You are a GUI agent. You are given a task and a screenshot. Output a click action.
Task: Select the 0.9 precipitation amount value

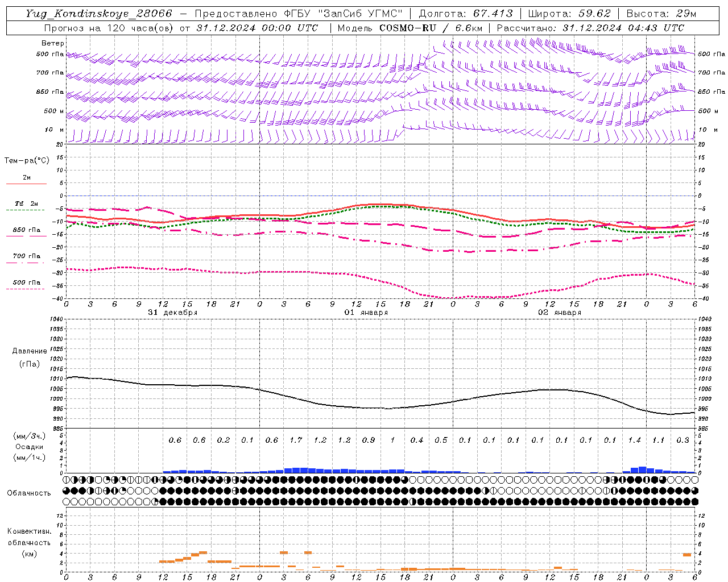pos(369,440)
